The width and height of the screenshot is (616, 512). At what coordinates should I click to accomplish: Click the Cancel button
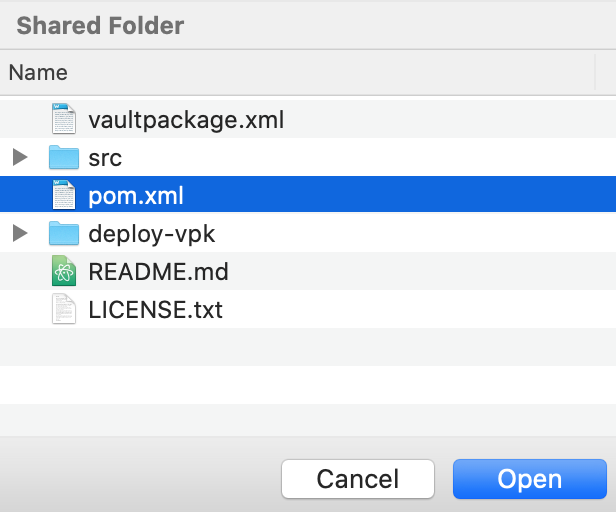[x=358, y=479]
